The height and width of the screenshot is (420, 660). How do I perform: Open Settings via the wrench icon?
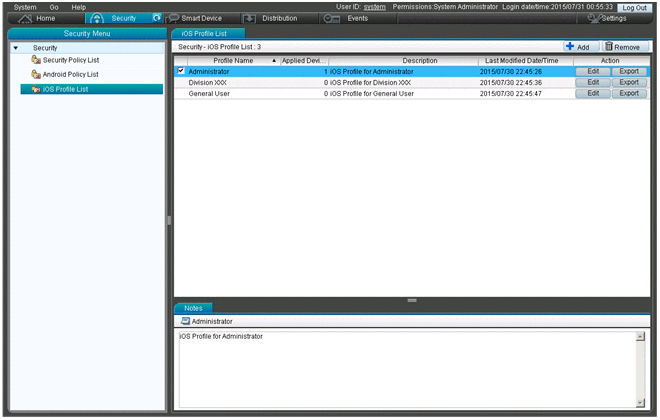[x=594, y=19]
